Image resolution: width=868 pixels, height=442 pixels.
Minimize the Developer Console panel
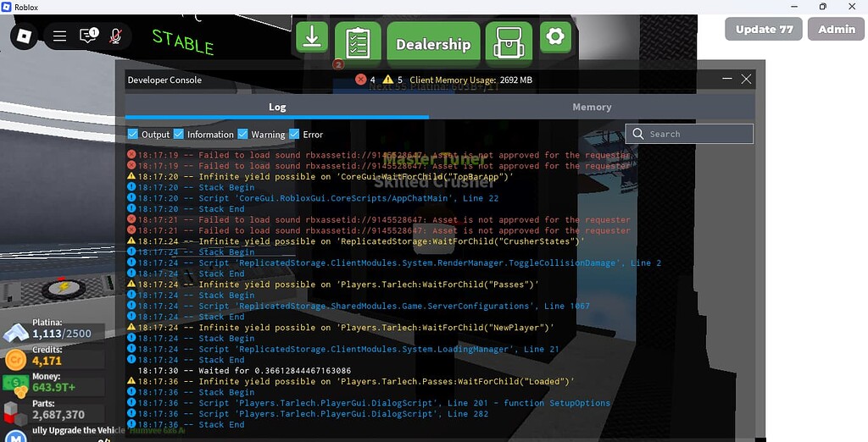pos(726,79)
